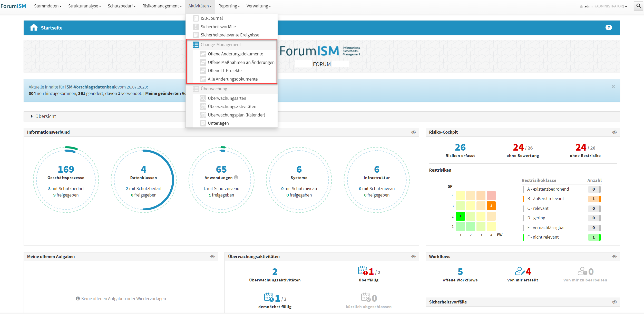Click the help question mark icon
Screen dimensions: 644x314
click(x=609, y=27)
